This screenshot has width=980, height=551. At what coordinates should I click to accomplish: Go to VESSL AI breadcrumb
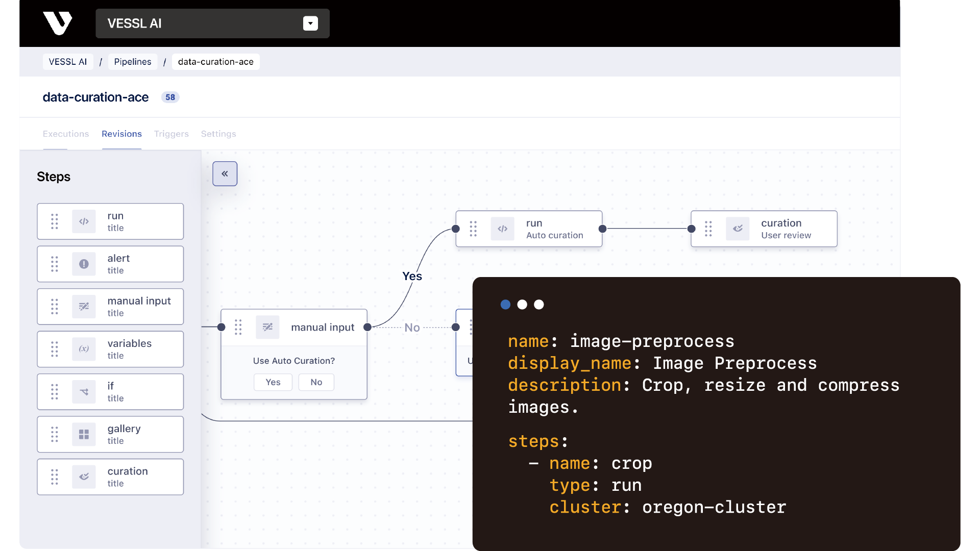tap(68, 62)
